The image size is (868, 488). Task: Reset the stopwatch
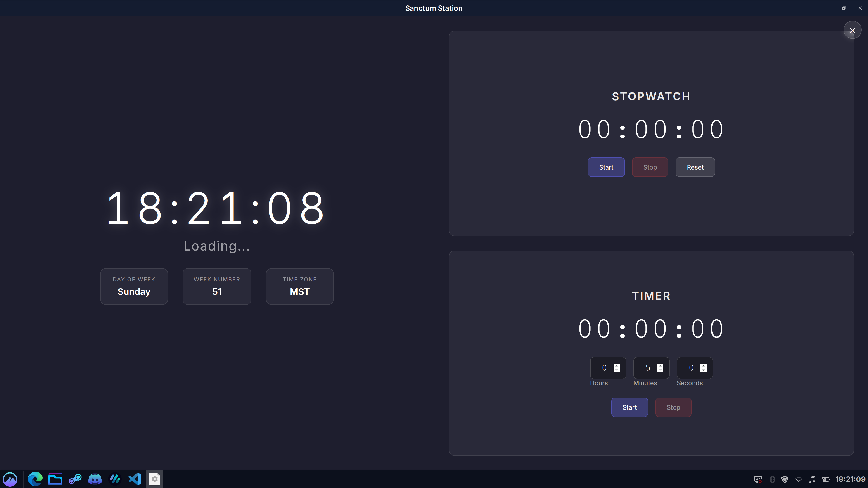tap(695, 167)
